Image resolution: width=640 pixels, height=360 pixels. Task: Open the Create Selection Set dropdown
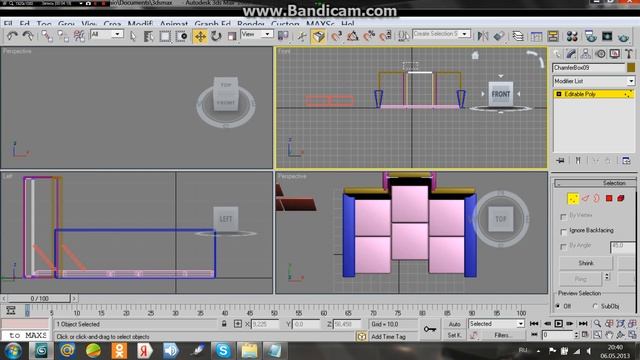point(441,34)
